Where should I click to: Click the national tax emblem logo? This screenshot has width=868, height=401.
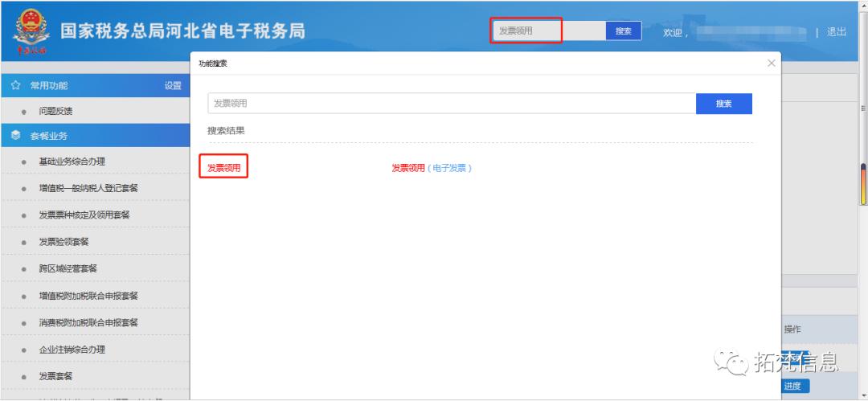[x=31, y=31]
